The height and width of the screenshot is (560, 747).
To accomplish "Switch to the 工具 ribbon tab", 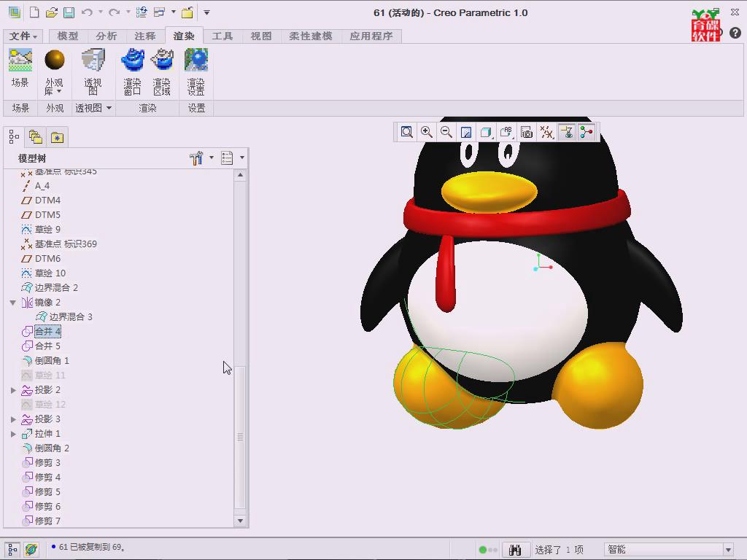I will pos(222,36).
